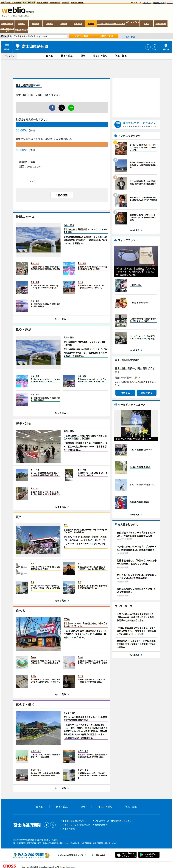This screenshot has width=173, height=868.
Task: Expand もっと見る under 学ぶ・知る section
Action: [x=62, y=507]
